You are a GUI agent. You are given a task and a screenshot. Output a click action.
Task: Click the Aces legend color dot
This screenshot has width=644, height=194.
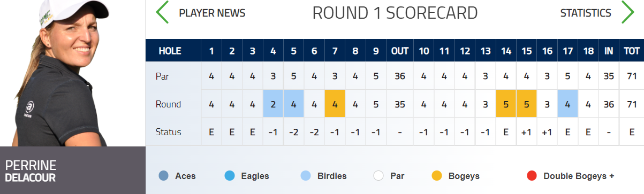[164, 176]
